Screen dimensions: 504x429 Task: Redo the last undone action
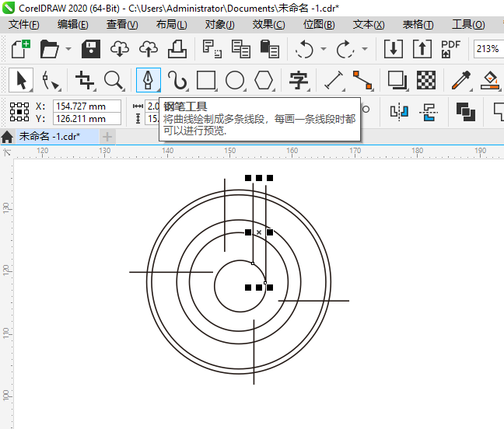(x=345, y=49)
